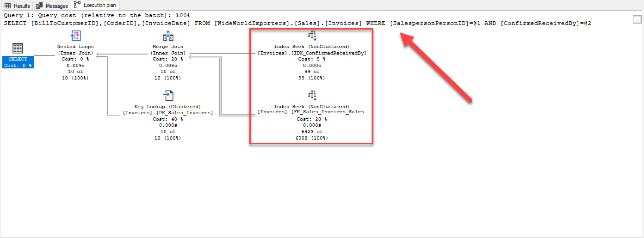Select the Nested Loops operator icon

point(75,37)
